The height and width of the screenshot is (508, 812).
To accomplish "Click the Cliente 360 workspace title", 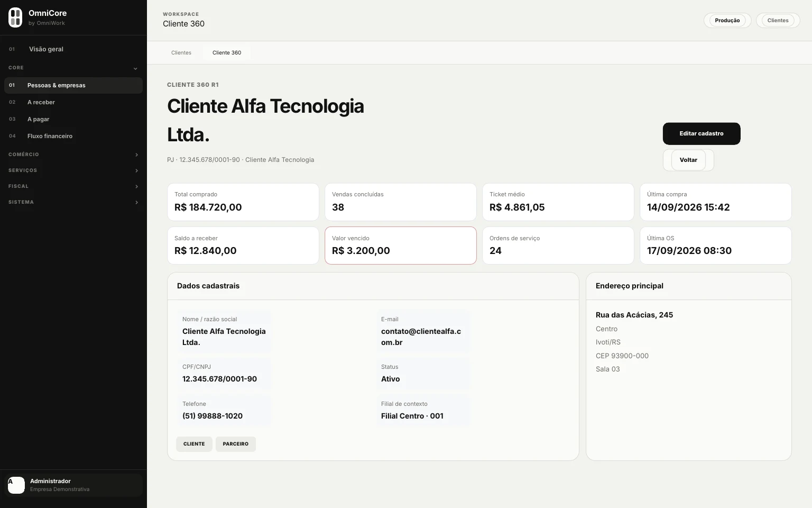I will point(183,24).
